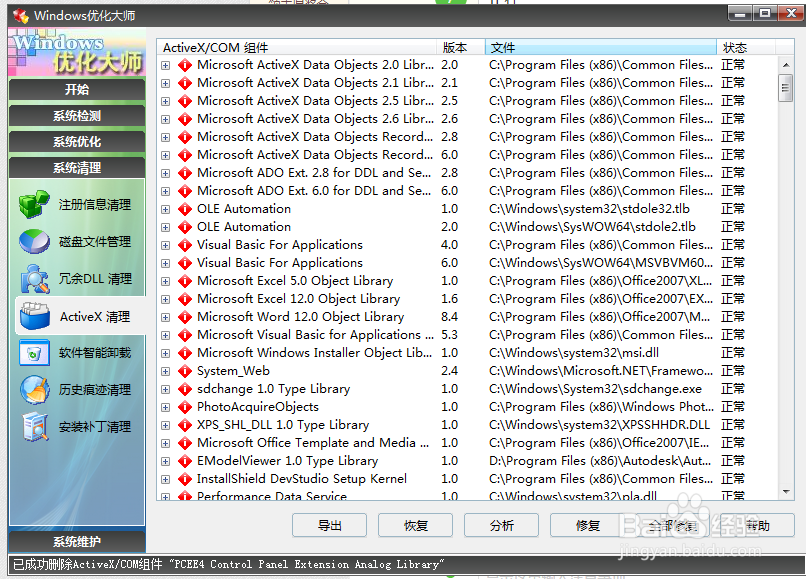
Task: Expand Visual Basic For Applications 6.0 node
Action: (166, 263)
